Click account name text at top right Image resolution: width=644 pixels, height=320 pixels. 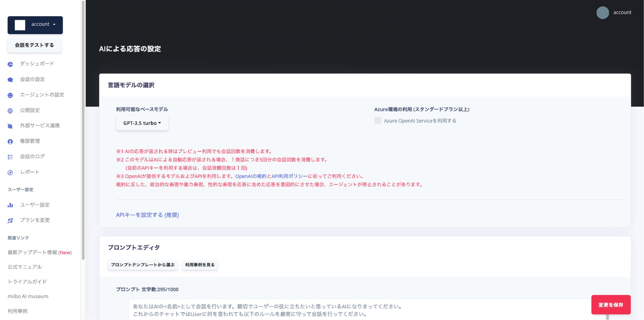pos(622,13)
